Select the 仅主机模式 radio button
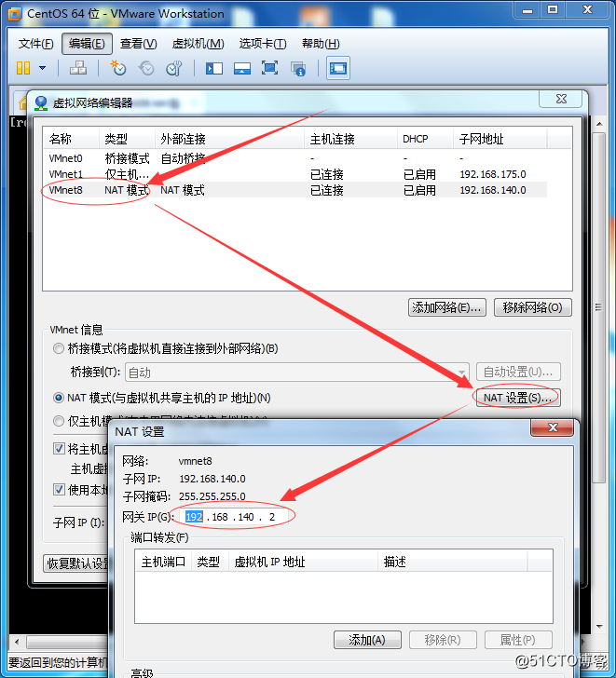The height and width of the screenshot is (678, 616). (x=59, y=421)
